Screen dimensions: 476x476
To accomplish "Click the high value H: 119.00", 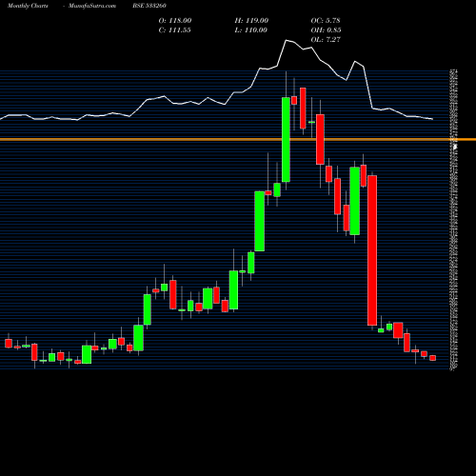I will coord(251,21).
